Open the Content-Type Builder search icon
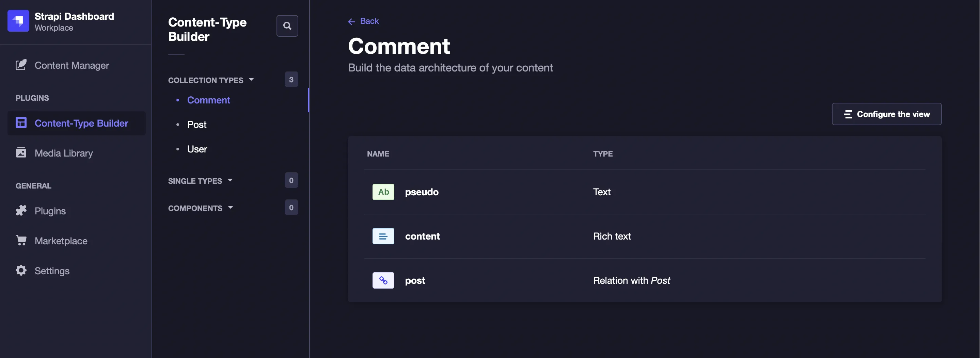Image resolution: width=980 pixels, height=358 pixels. [287, 26]
